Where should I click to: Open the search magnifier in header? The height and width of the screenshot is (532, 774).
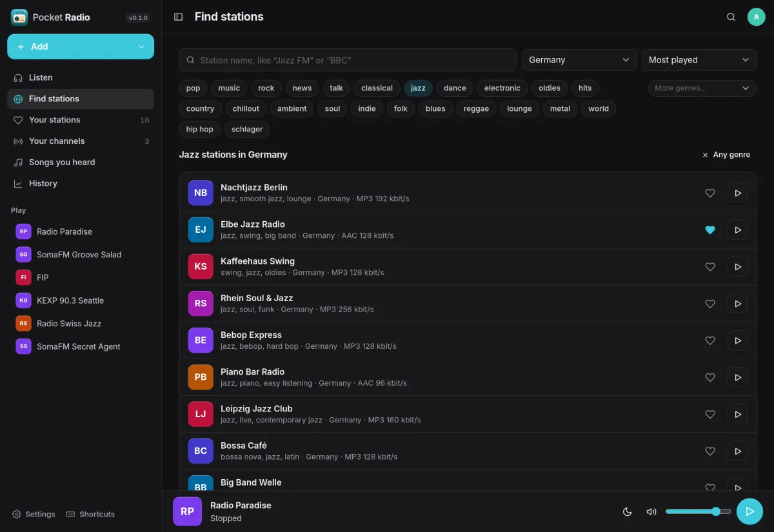[731, 17]
